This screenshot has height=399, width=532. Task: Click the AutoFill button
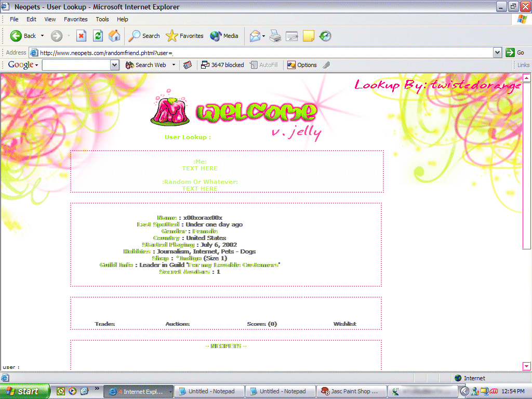pyautogui.click(x=264, y=65)
